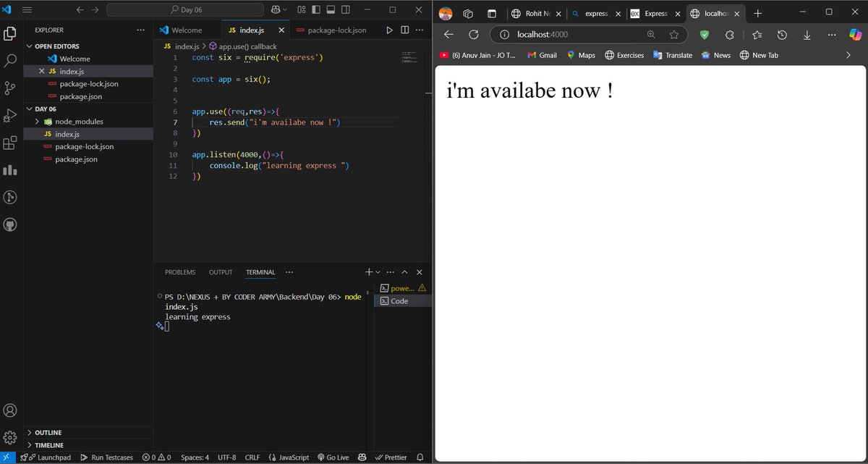868x464 pixels.
Task: Select the Rohit Ne browser tab
Action: tap(535, 13)
